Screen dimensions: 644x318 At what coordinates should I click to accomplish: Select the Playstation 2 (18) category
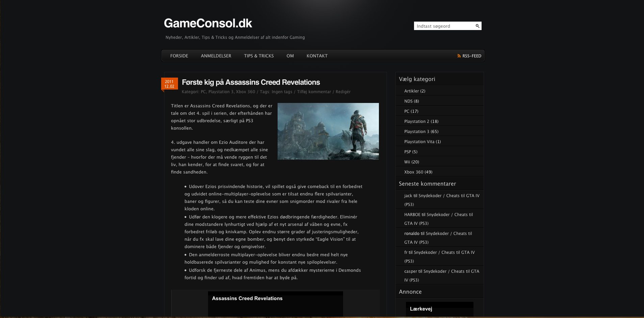[x=421, y=121]
